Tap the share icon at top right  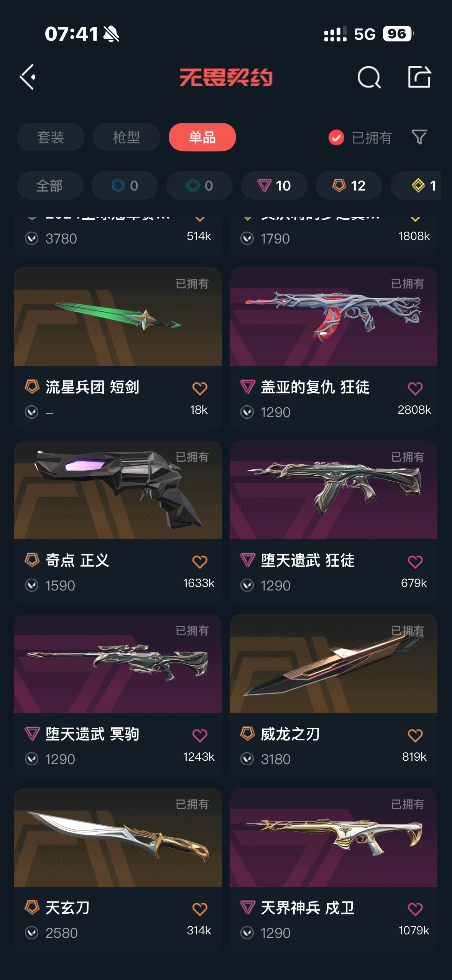pyautogui.click(x=419, y=77)
